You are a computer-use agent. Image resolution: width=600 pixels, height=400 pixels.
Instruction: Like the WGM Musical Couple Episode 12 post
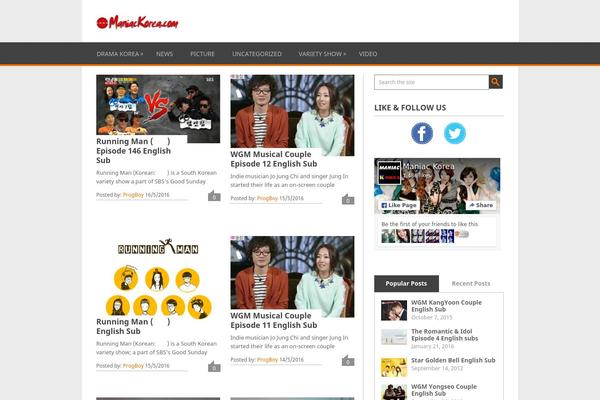pyautogui.click(x=348, y=199)
